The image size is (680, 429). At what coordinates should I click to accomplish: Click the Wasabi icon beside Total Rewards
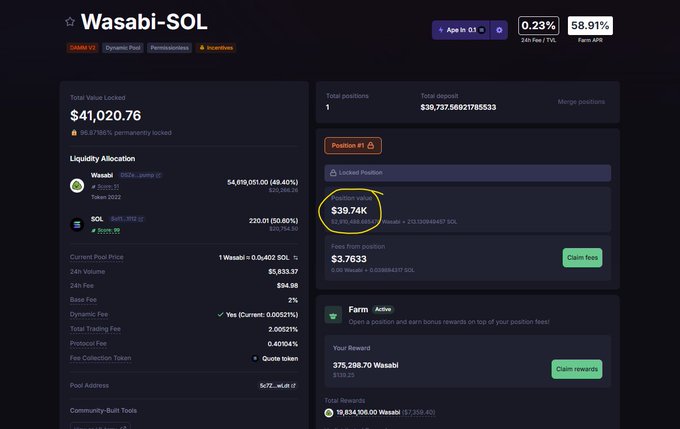tap(329, 413)
